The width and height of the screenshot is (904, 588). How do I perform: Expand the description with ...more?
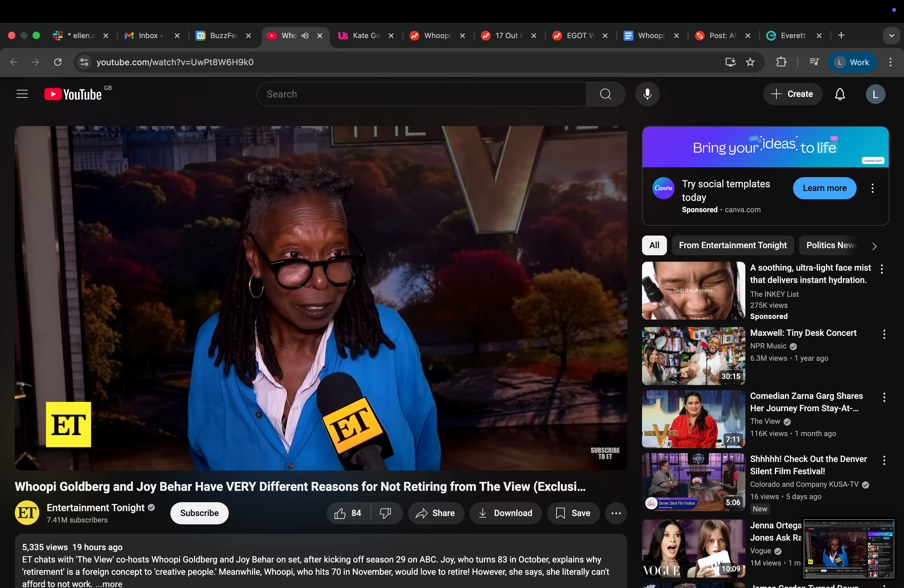[x=109, y=583]
